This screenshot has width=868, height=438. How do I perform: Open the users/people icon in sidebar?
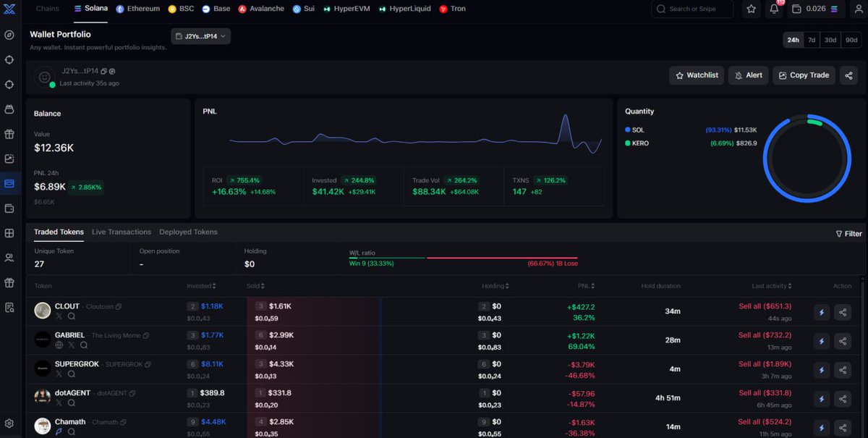coord(9,257)
